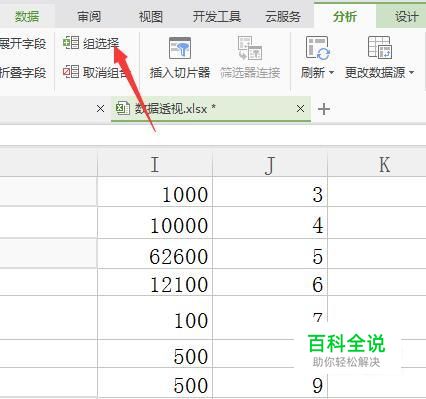Open the 设计 ribbon tab
The width and height of the screenshot is (426, 399).
click(x=406, y=16)
